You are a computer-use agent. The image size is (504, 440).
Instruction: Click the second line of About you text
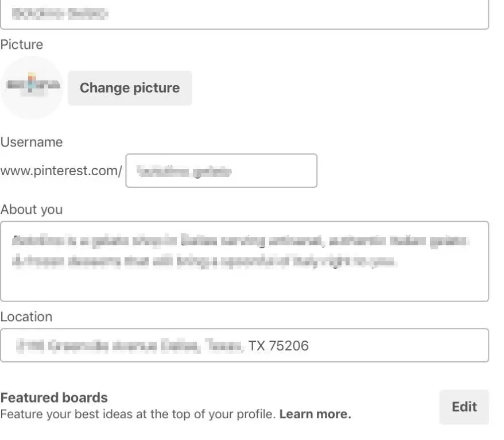coord(204,262)
